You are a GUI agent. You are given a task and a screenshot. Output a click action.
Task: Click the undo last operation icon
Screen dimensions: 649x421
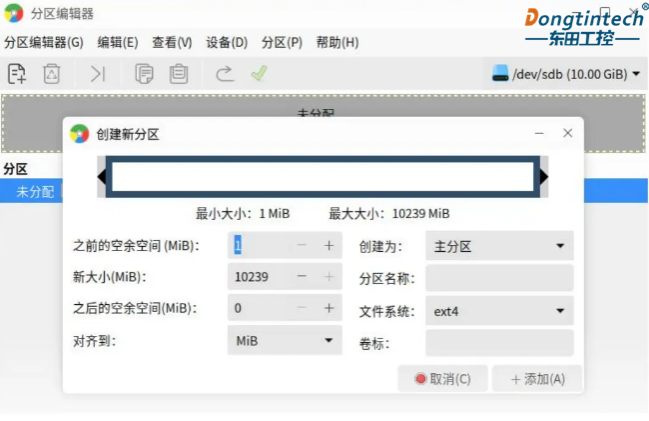(x=225, y=74)
